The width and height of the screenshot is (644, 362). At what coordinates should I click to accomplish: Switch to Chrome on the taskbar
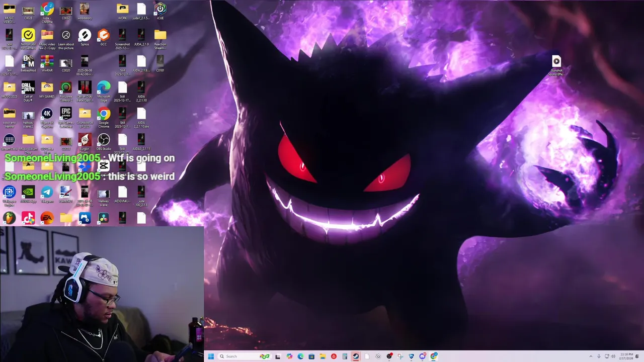tap(433, 356)
